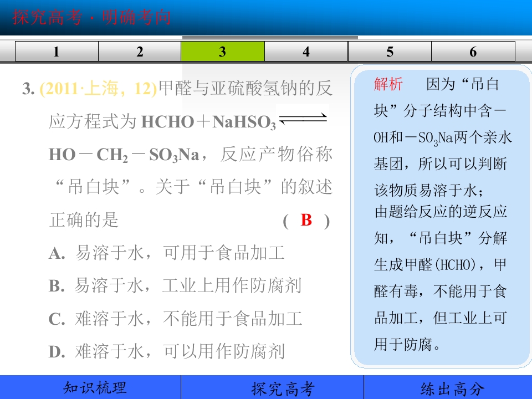Image resolution: width=532 pixels, height=399 pixels.
Task: Click the text 正确的是
Action: (84, 220)
